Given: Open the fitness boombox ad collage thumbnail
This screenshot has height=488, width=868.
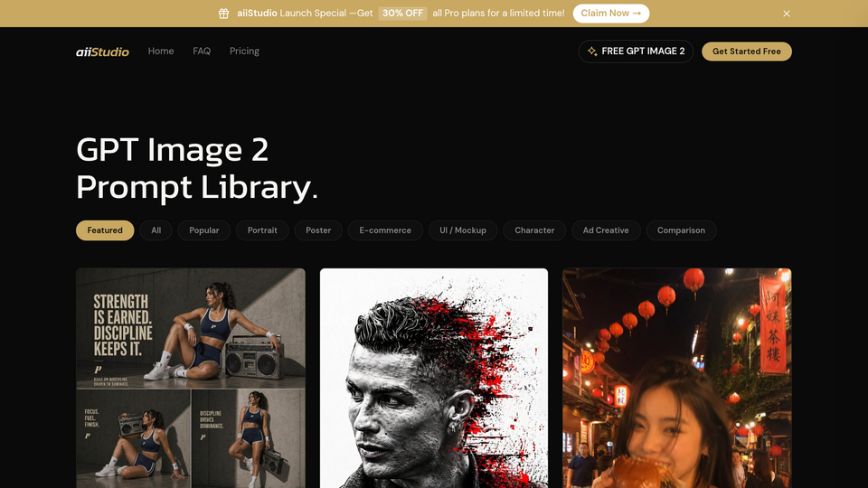Looking at the screenshot, I should pos(191,378).
